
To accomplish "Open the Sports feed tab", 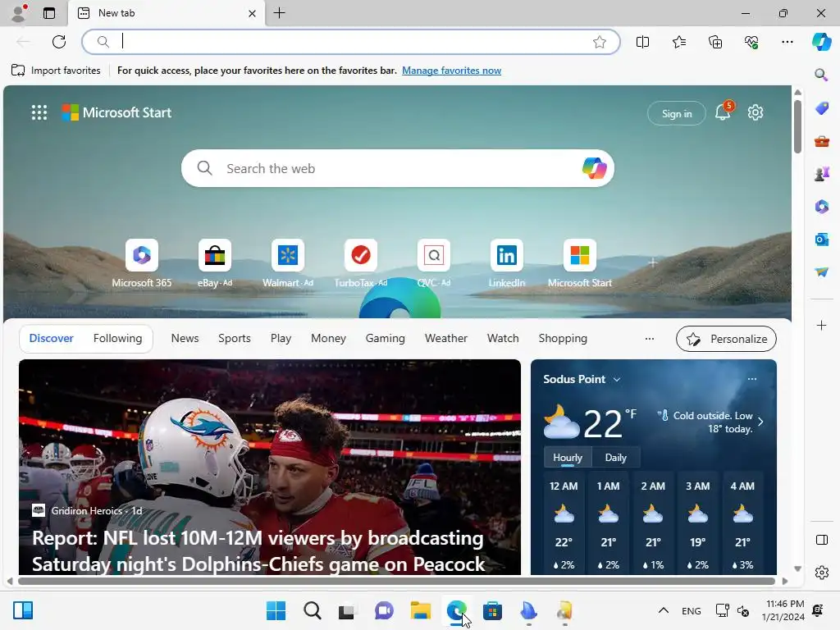I will pos(234,338).
